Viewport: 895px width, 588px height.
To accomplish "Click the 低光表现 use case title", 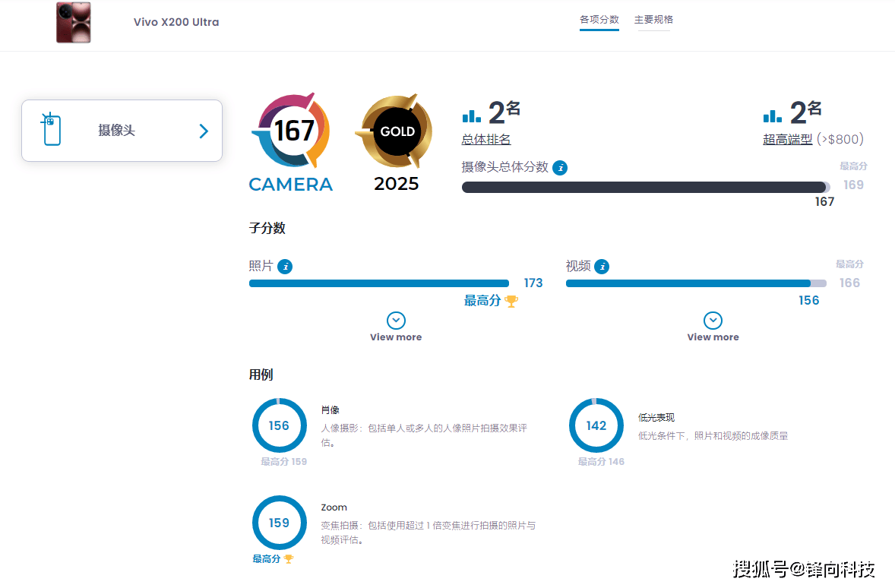I will (656, 418).
